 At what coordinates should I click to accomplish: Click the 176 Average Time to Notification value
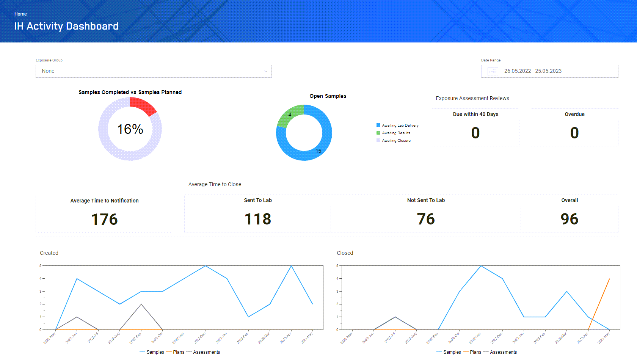click(104, 219)
